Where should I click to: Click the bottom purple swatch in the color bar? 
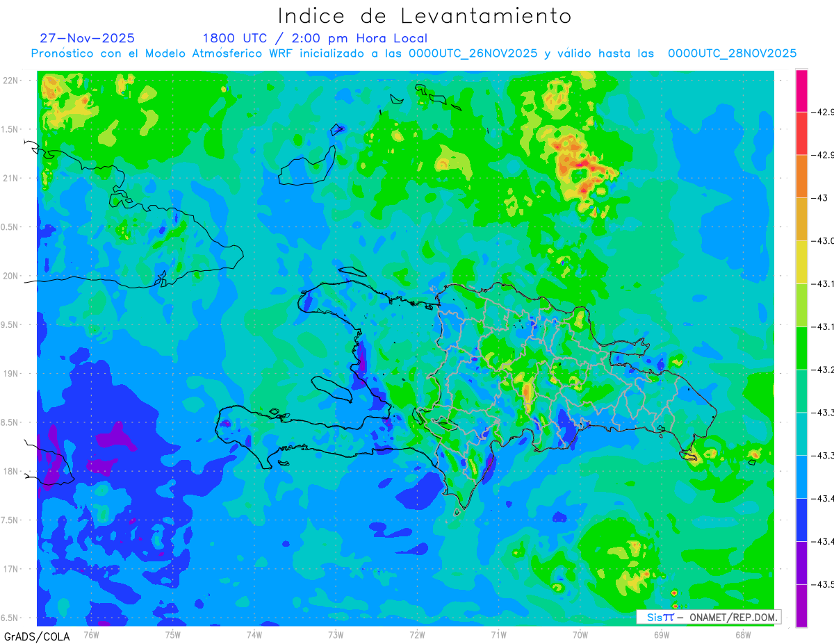tap(801, 605)
